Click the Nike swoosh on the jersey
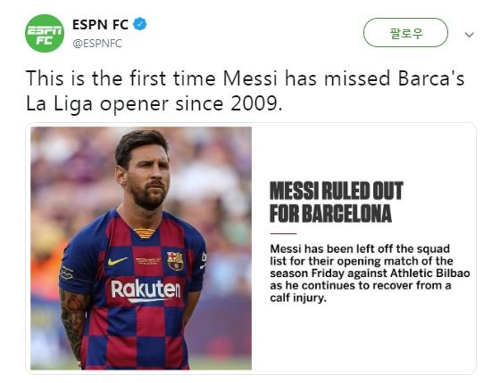Image resolution: width=500 pixels, height=383 pixels. point(117,261)
